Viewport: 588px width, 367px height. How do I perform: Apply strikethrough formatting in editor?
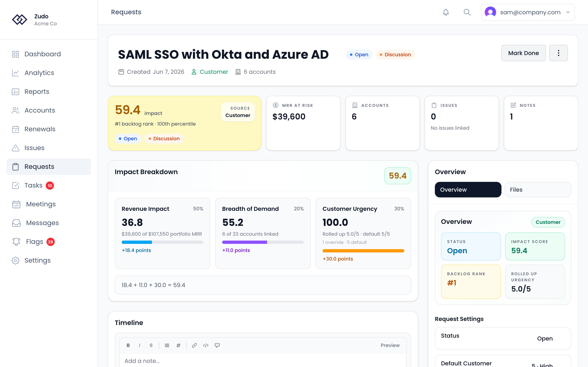(151, 345)
